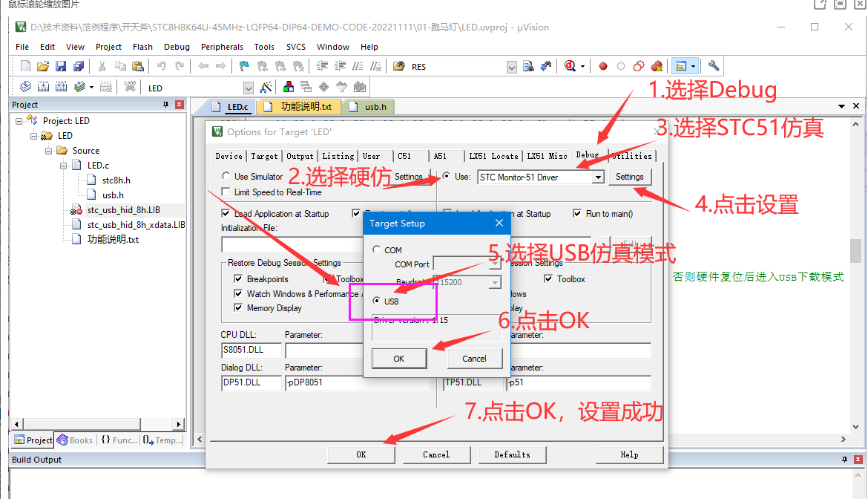
Task: Enable Limit Speed to Real-Time
Action: [x=226, y=192]
